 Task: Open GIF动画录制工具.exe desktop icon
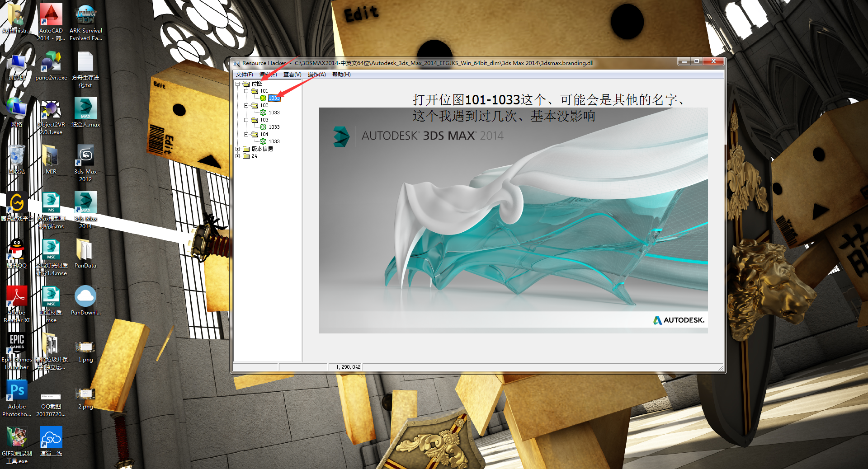(x=17, y=446)
